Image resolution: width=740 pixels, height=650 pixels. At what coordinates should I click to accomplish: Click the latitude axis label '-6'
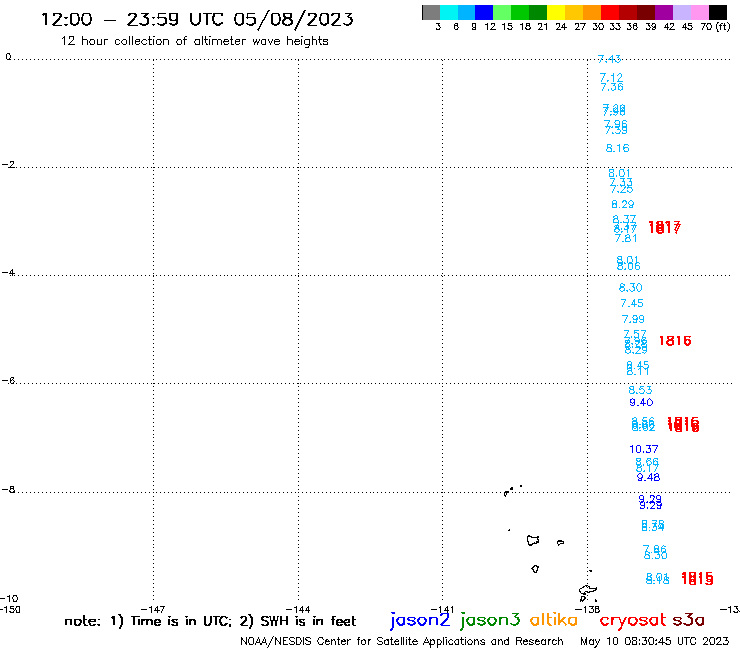click(x=8, y=380)
